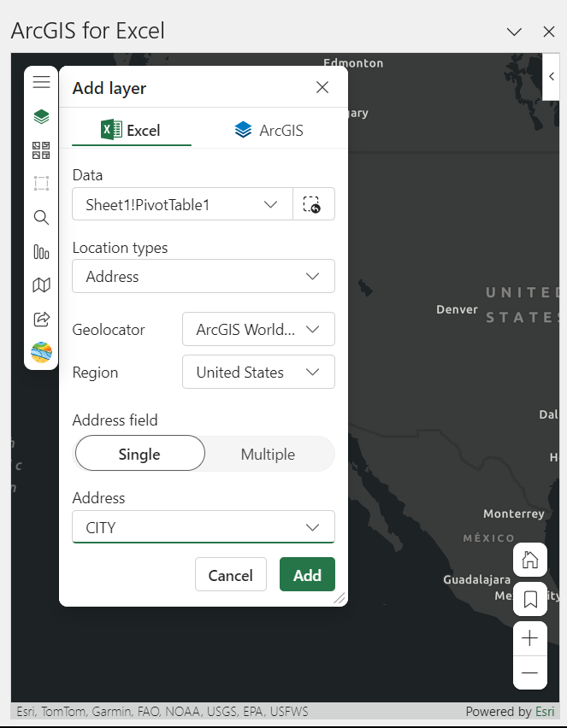Open the Data dropdown Sheet1!PivotTable1

pos(183,204)
